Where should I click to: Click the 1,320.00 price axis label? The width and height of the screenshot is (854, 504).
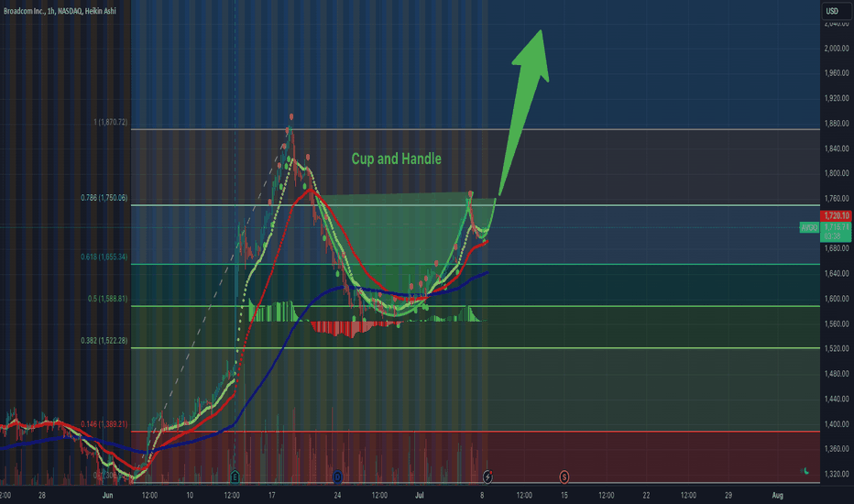click(837, 474)
